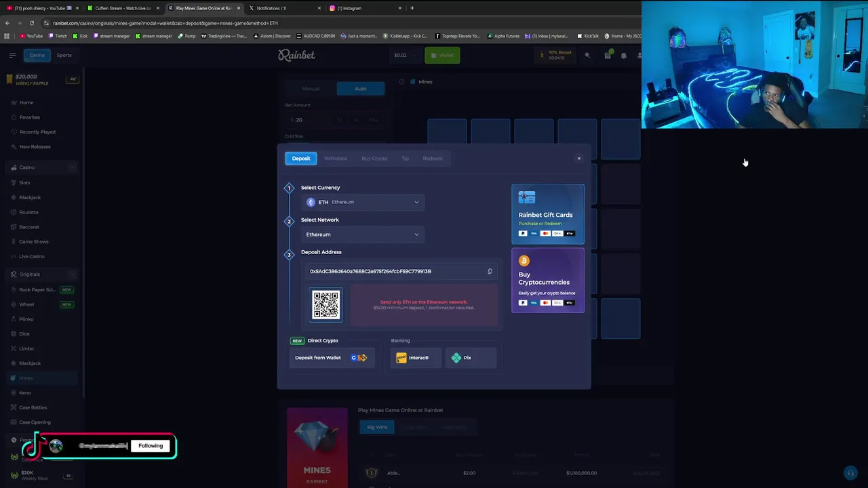Open Mines game in sidebar
The height and width of the screenshot is (488, 868).
(x=42, y=378)
